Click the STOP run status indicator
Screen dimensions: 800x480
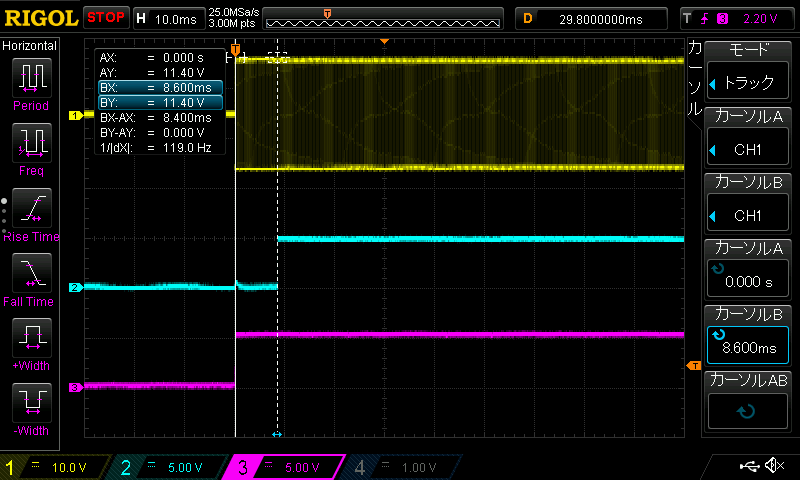106,18
